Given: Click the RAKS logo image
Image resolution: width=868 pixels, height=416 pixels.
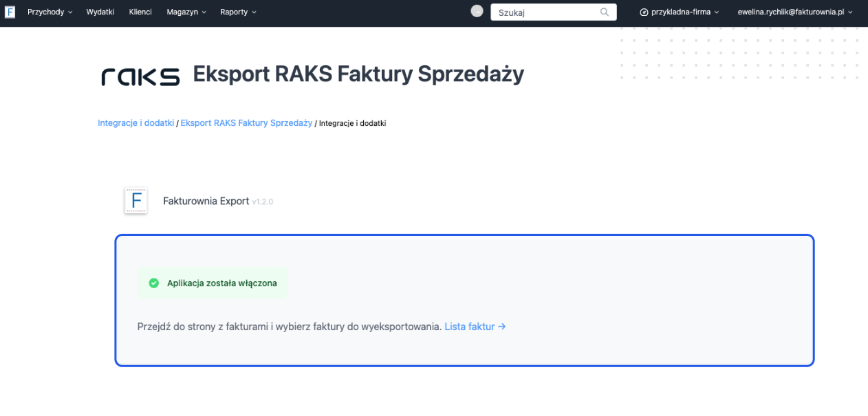Looking at the screenshot, I should (x=140, y=76).
